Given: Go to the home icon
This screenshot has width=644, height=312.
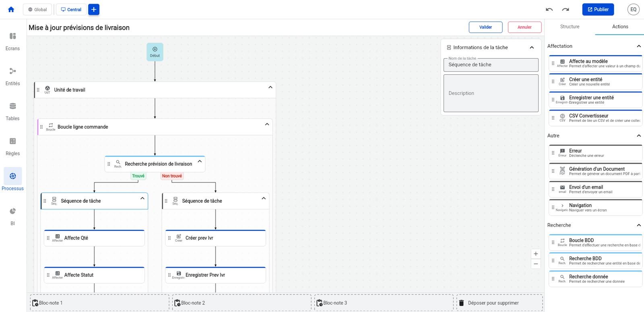Looking at the screenshot, I should pos(11,9).
